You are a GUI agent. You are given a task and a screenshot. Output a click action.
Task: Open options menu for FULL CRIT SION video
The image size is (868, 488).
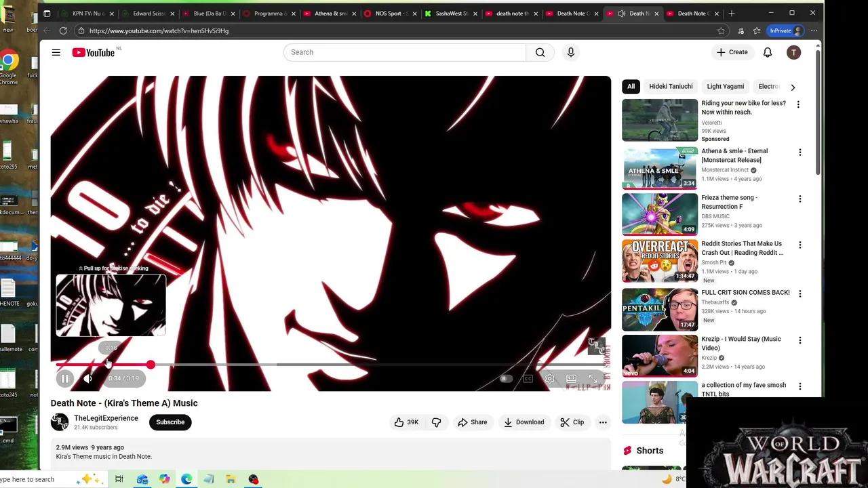click(x=800, y=293)
